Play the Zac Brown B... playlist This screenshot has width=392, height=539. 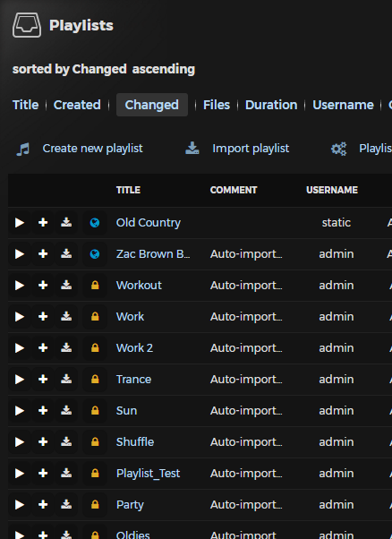tap(20, 253)
